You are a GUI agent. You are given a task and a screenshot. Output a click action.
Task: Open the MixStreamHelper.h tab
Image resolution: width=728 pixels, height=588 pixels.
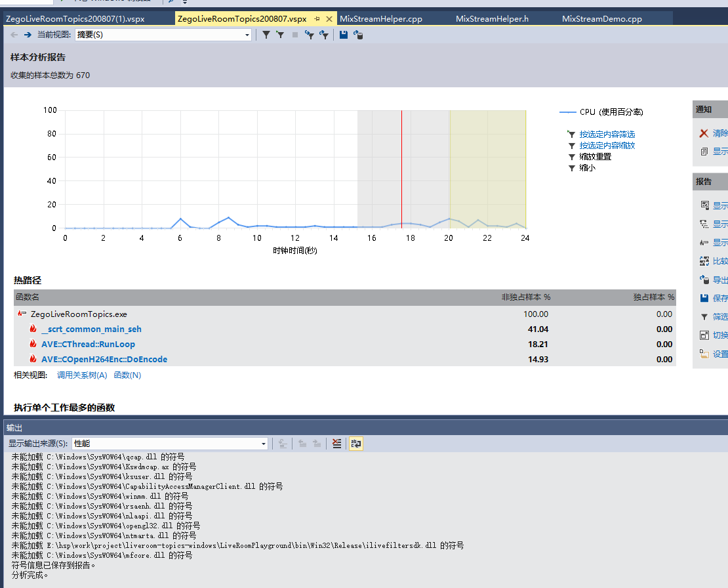[x=492, y=19]
